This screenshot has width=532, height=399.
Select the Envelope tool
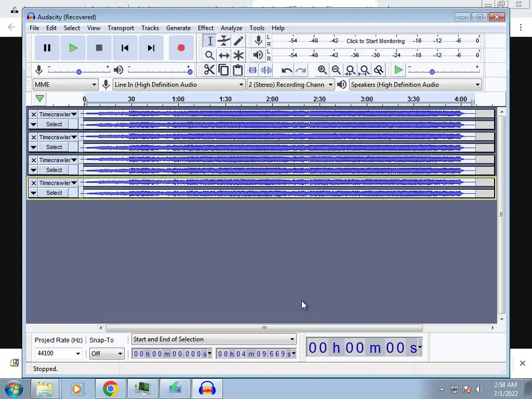pyautogui.click(x=224, y=41)
